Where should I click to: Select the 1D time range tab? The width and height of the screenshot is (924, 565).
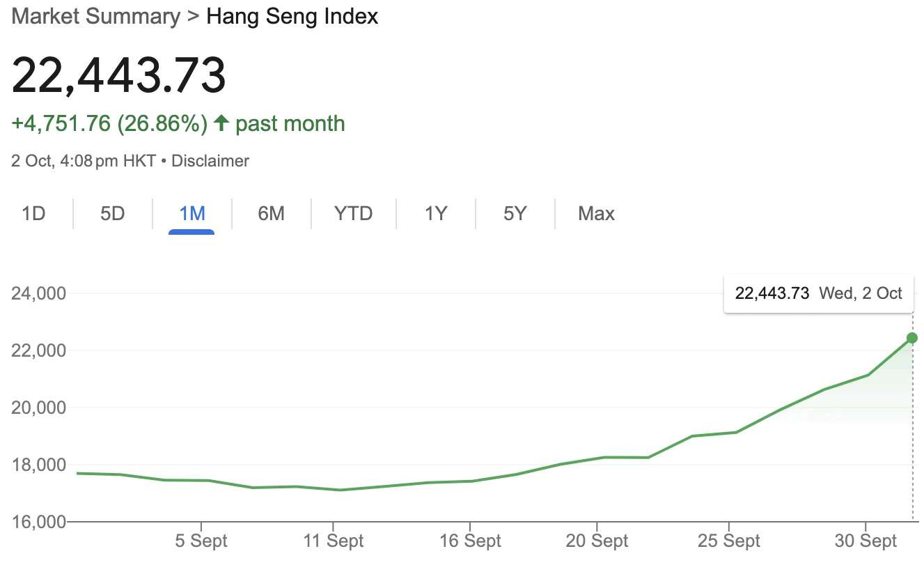point(33,213)
